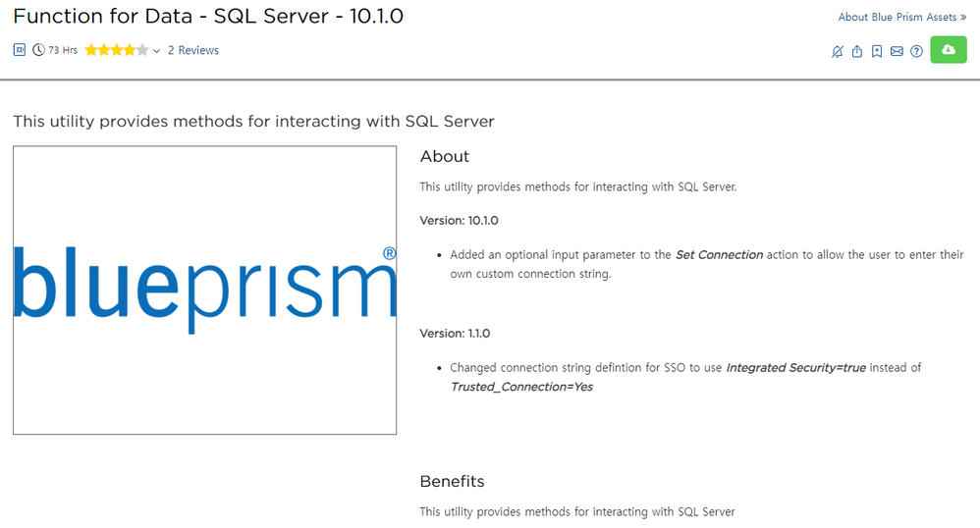
Task: Click the large subtitle under the header divider
Action: [253, 122]
